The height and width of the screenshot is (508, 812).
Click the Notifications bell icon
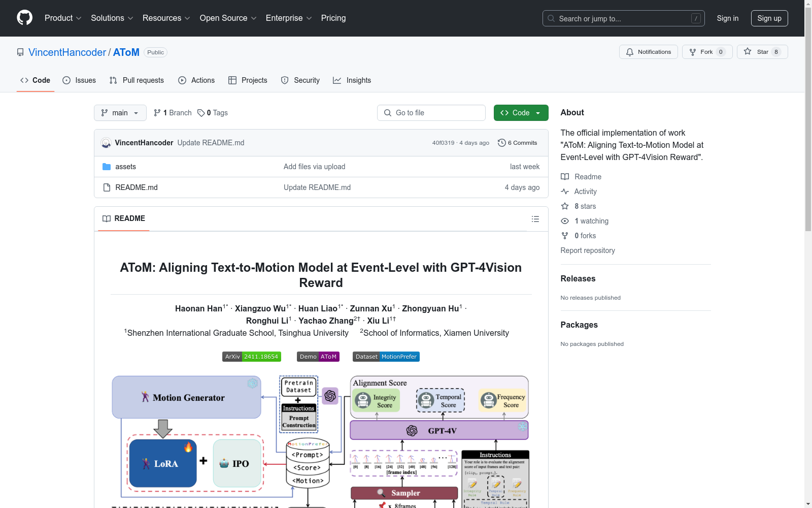[x=630, y=52]
